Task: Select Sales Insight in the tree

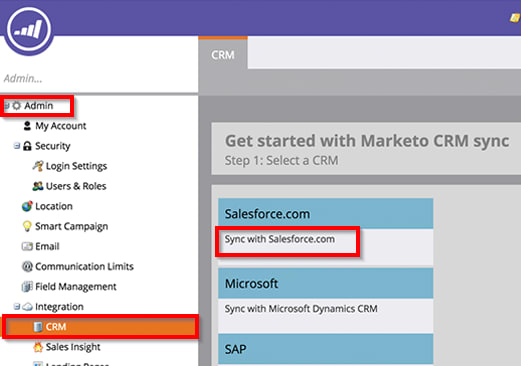Action: click(73, 347)
